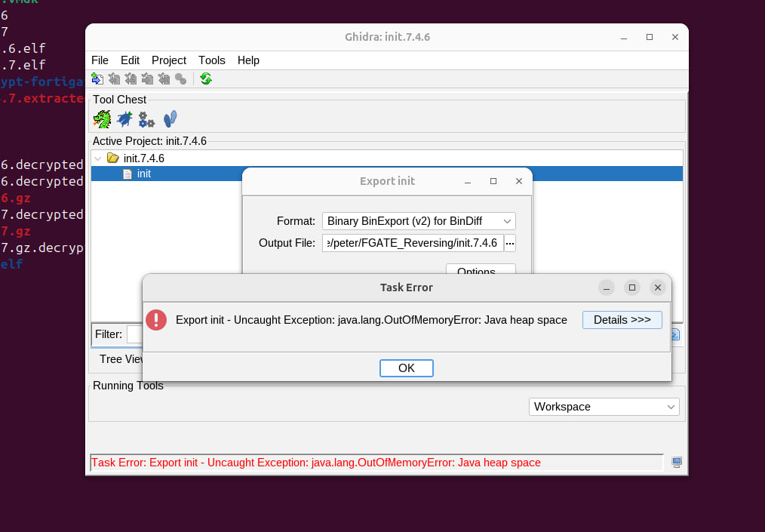The height and width of the screenshot is (532, 765).
Task: Click into the Output File path field
Action: [413, 243]
